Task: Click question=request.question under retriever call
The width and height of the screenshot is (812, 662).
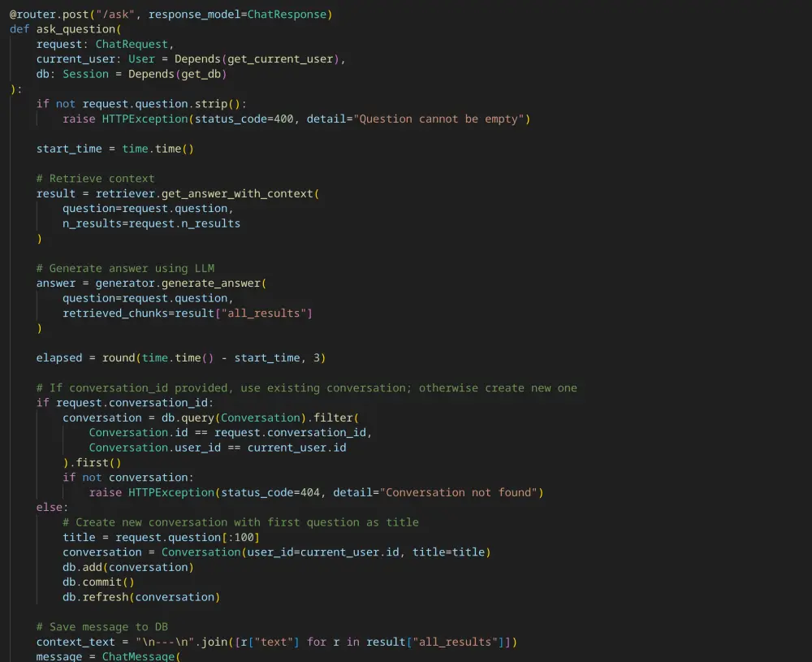Action: click(148, 209)
